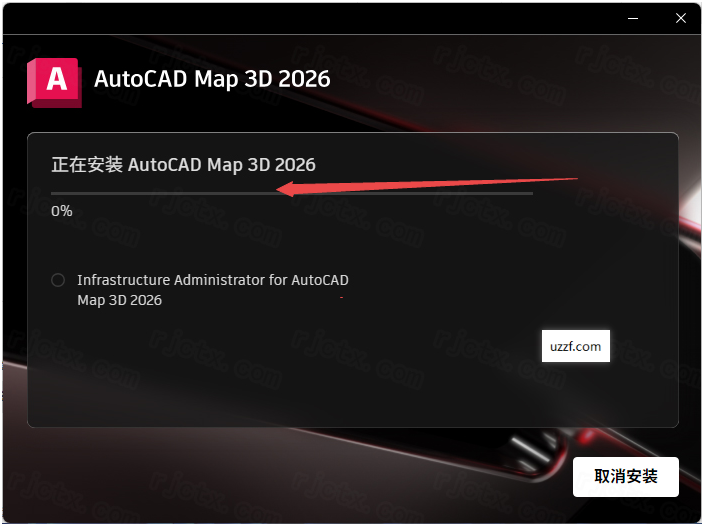Screen dimensions: 704x526
Task: Click the red arrow's thin tail end
Action: [574, 179]
